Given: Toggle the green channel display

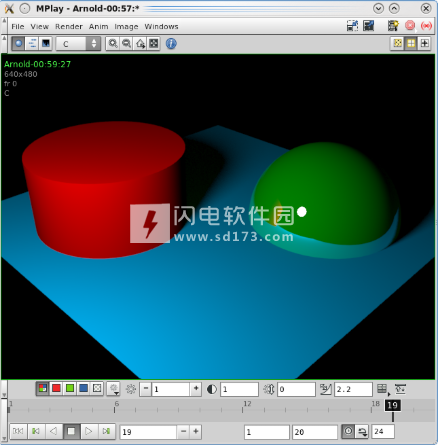Looking at the screenshot, I should [x=70, y=388].
